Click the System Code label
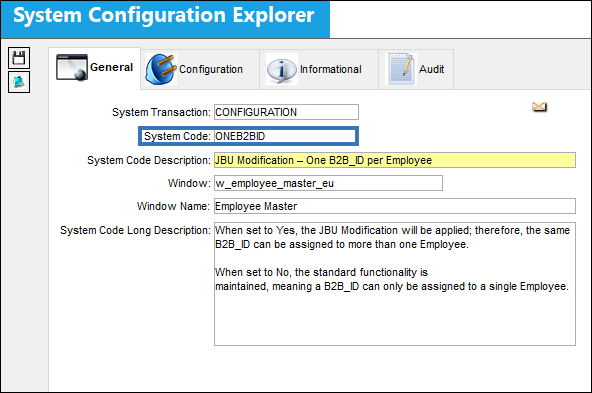This screenshot has width=592, height=393. (x=177, y=136)
